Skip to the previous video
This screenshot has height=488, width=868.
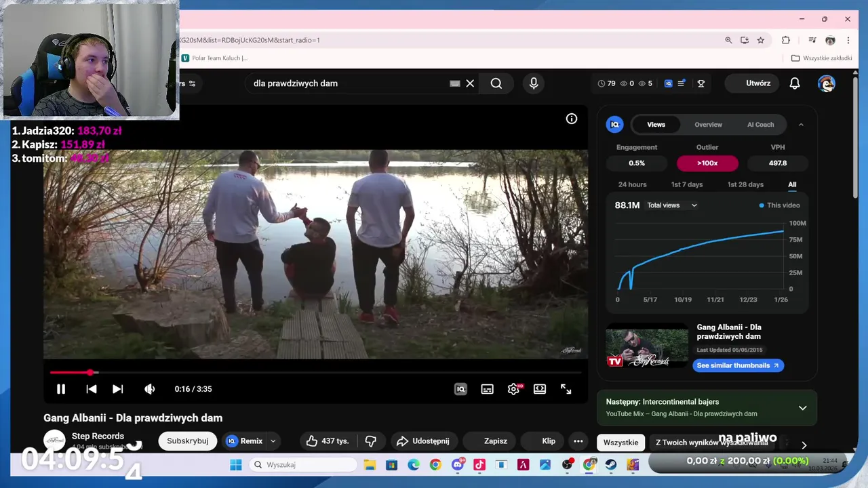point(91,389)
